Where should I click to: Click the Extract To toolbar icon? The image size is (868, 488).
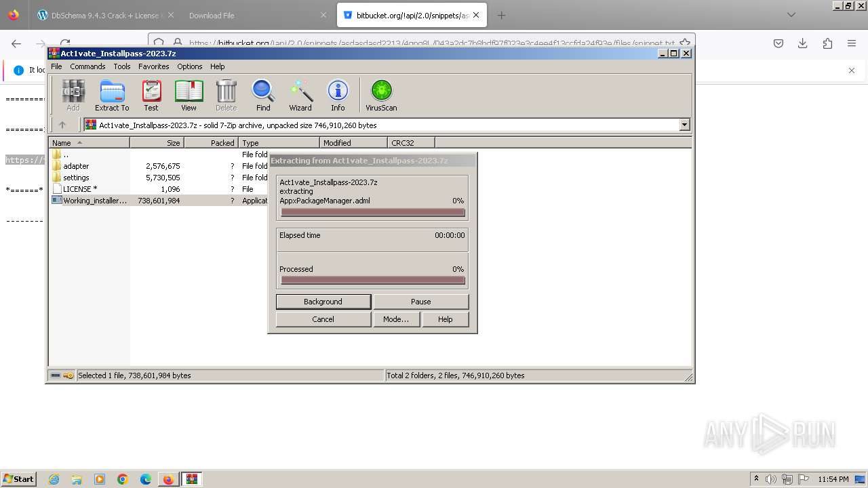click(112, 95)
